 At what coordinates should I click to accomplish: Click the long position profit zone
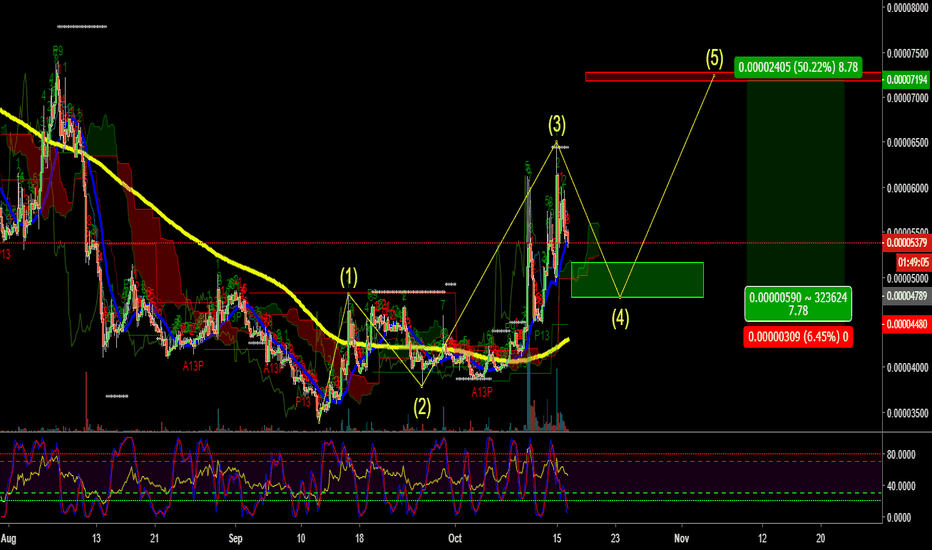click(795, 181)
